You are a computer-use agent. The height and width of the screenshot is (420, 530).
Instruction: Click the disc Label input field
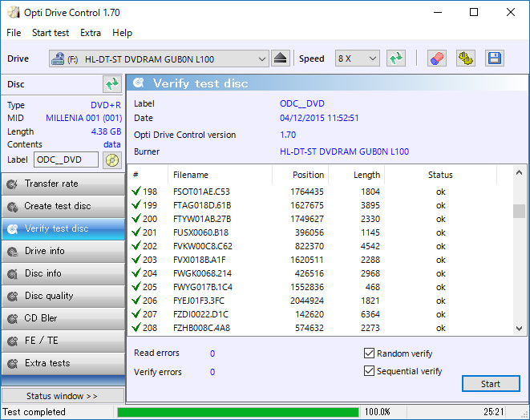(x=66, y=160)
